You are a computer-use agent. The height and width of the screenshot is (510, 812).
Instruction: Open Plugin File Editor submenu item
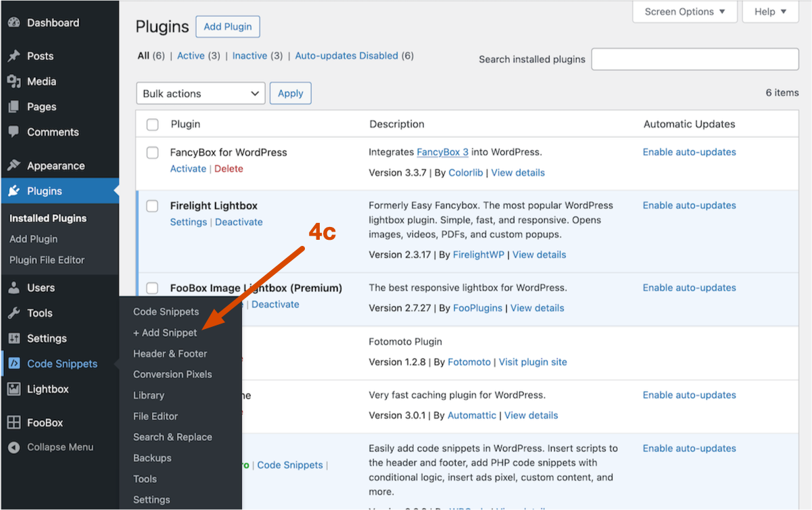tap(47, 260)
